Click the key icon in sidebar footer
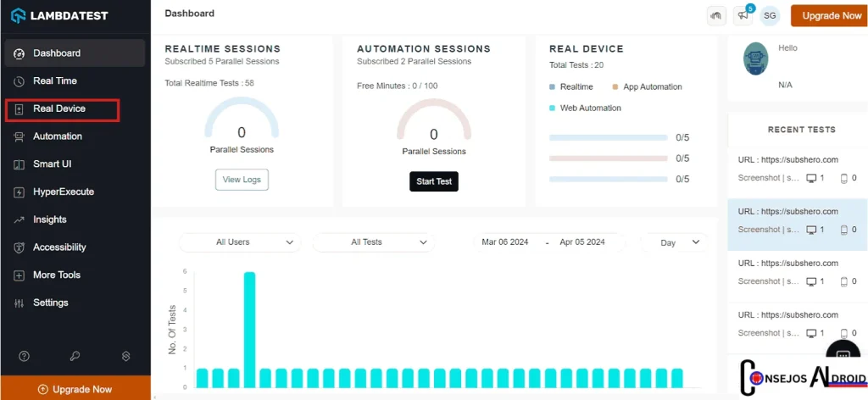The height and width of the screenshot is (400, 868). pos(75,356)
